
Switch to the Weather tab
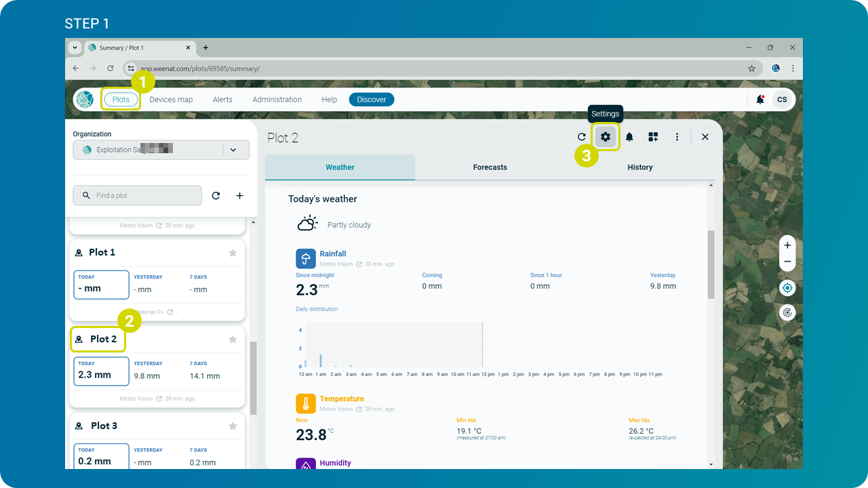pos(340,167)
